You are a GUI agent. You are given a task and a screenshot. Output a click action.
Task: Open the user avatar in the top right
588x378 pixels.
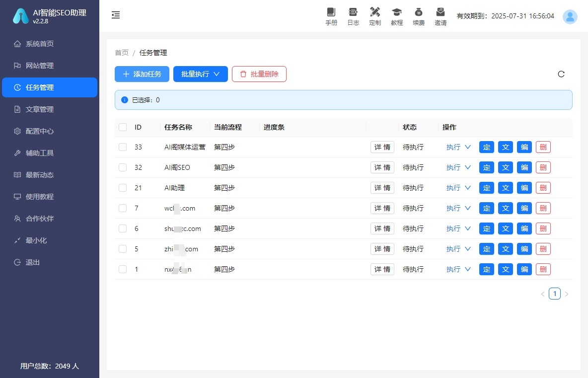[x=570, y=16]
